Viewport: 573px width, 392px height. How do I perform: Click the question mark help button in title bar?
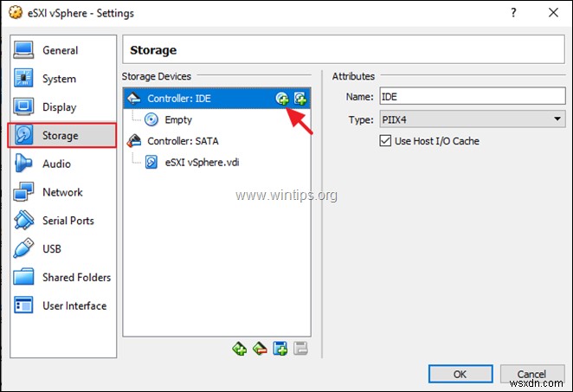[513, 13]
